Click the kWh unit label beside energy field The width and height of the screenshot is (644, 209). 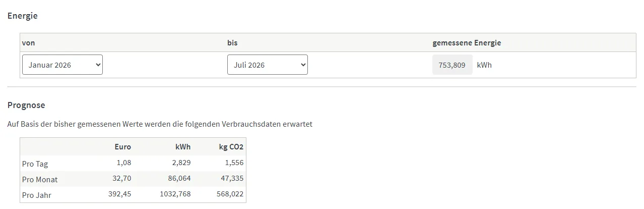484,65
